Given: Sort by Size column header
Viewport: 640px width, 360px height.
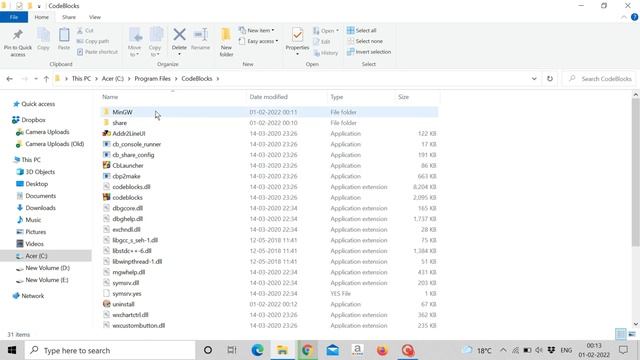Looking at the screenshot, I should click(403, 97).
